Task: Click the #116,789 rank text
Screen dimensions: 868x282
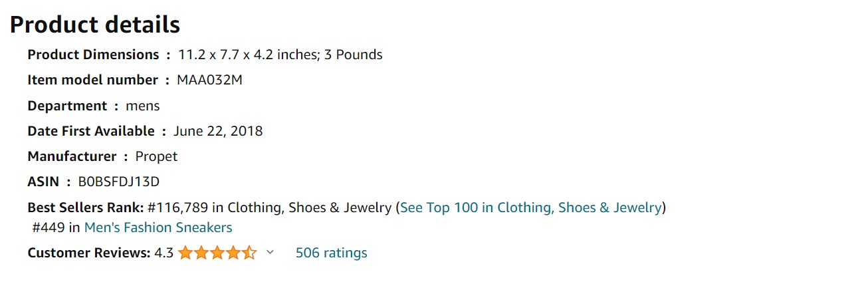Action: (177, 208)
